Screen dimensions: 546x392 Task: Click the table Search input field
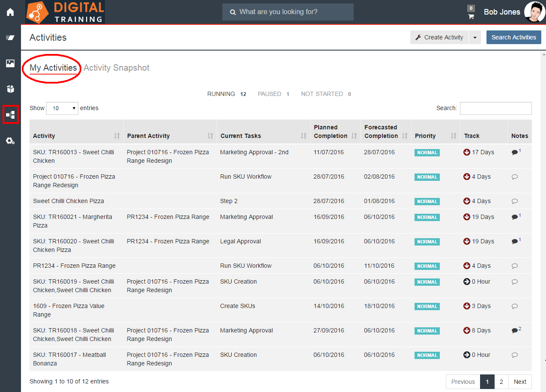pyautogui.click(x=495, y=108)
